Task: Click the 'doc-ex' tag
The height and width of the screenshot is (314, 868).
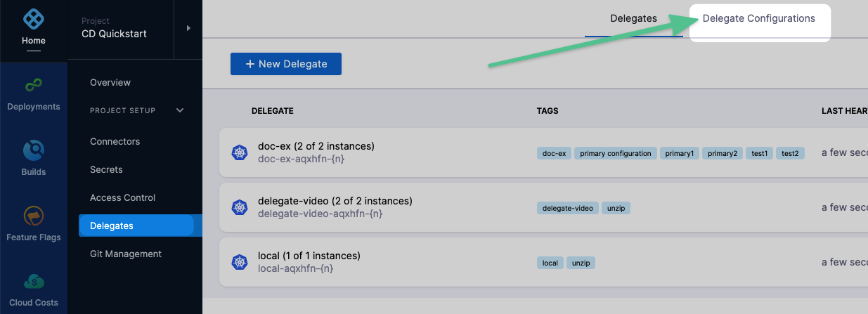Action: pos(555,153)
